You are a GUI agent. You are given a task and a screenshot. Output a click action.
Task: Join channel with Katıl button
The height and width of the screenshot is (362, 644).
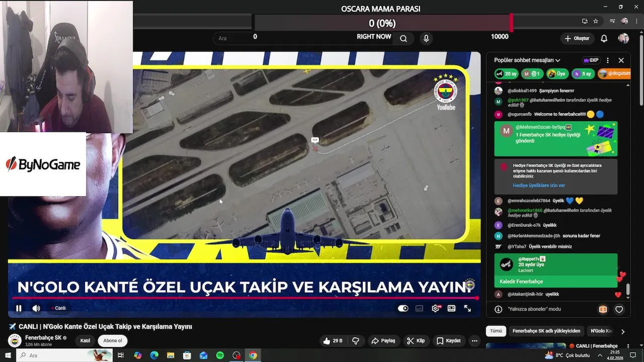tap(85, 340)
